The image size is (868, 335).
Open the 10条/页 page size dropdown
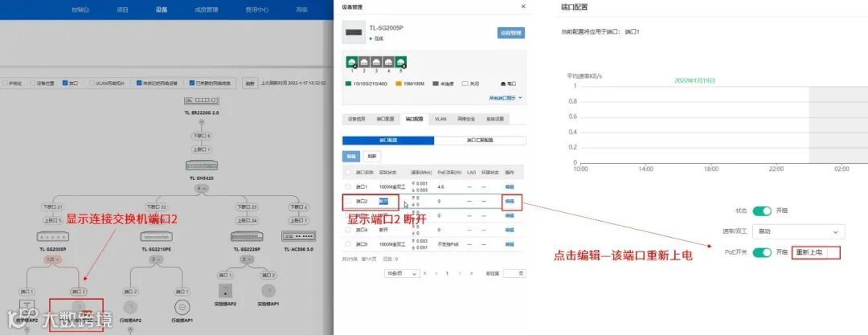(402, 273)
